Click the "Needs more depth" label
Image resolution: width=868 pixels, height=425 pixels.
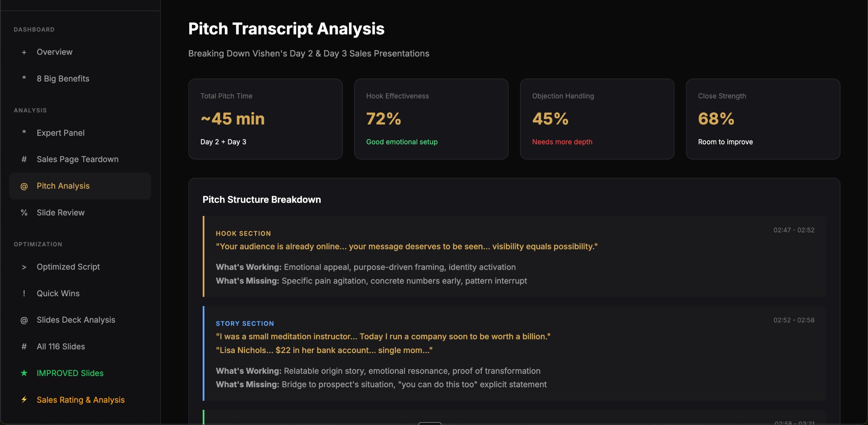point(562,142)
